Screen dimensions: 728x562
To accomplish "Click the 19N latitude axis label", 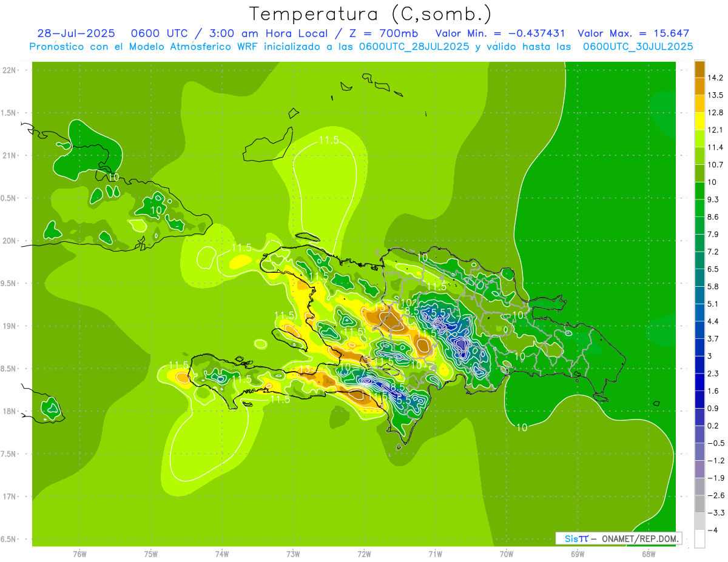I will pos(10,326).
